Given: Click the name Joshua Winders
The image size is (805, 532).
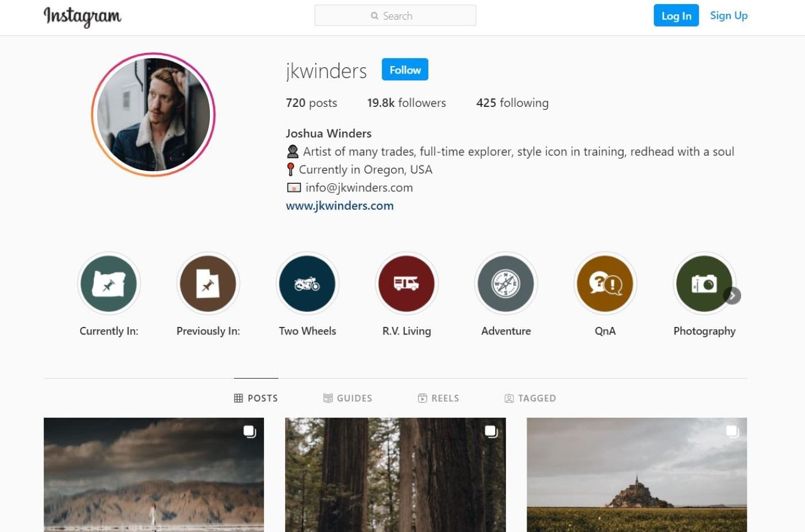Looking at the screenshot, I should 328,133.
